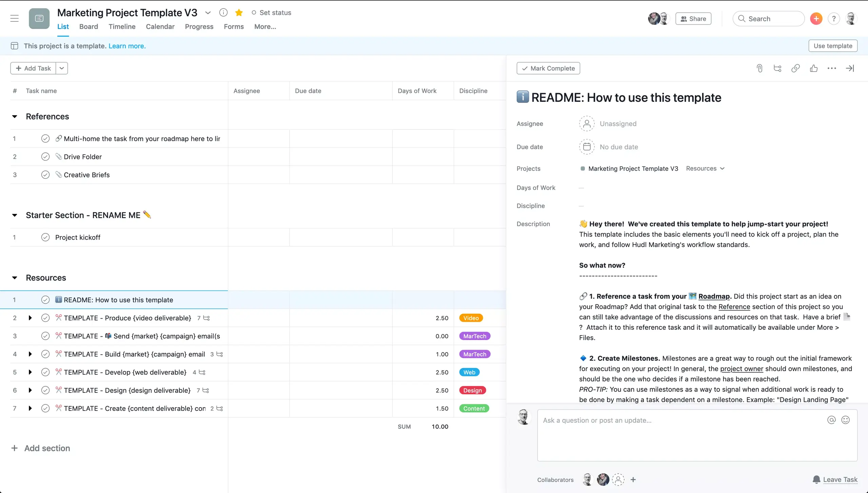
Task: Toggle completion for Drive Folder reference task
Action: 45,156
